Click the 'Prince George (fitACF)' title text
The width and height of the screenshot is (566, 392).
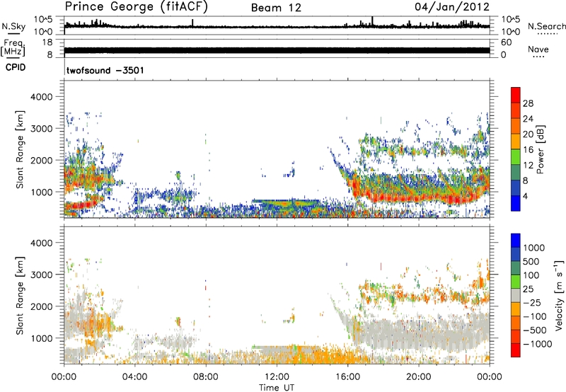coord(136,7)
